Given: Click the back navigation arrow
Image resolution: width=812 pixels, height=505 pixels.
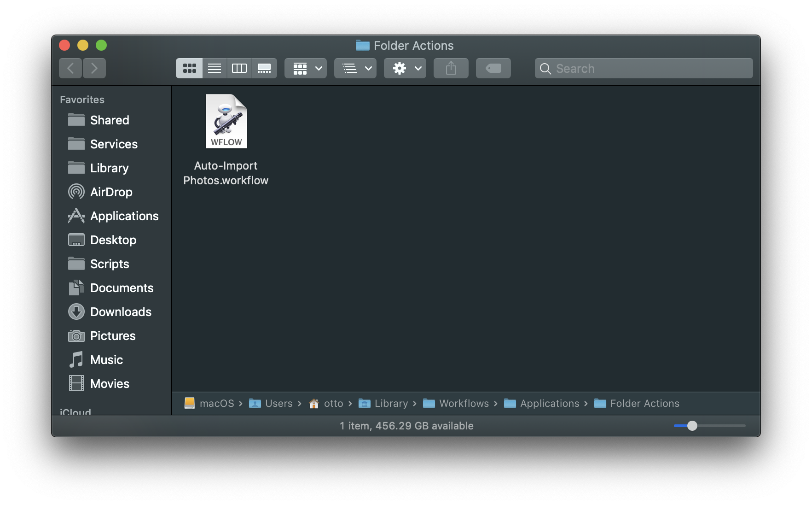Looking at the screenshot, I should tap(70, 68).
